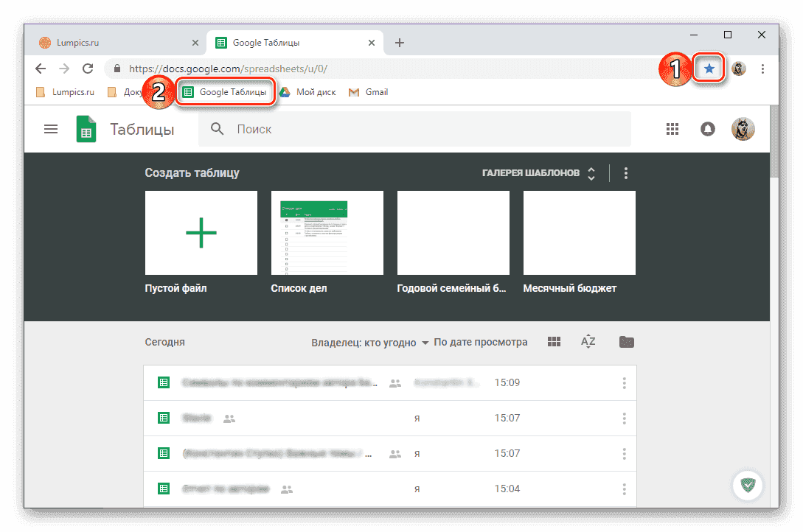Create a new spreadsheet via Пустой файл
This screenshot has height=532, width=803.
(201, 232)
